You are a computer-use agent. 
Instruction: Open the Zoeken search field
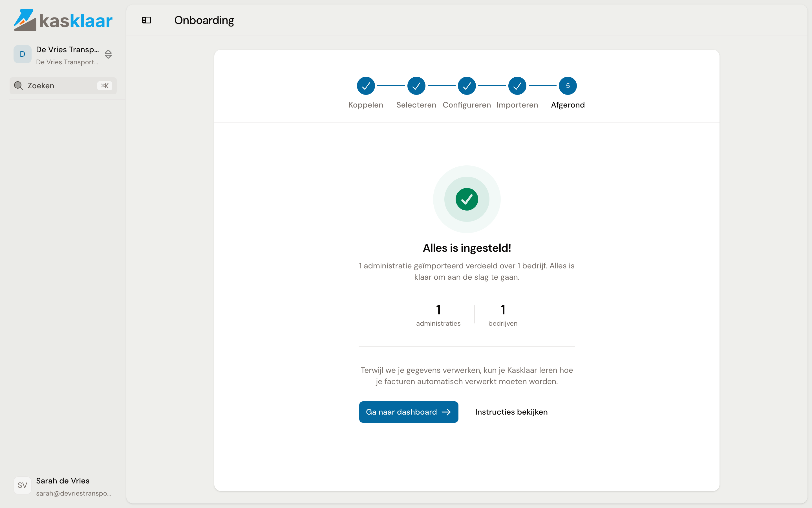(63, 86)
